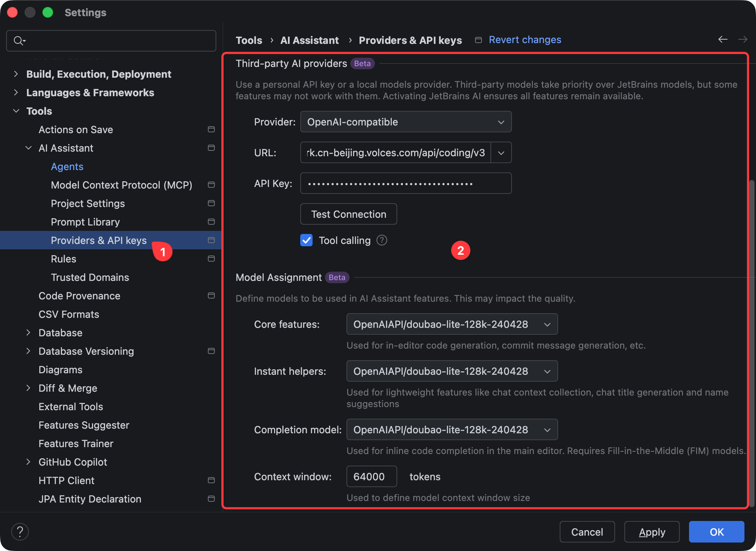Select Agents in settings tree
The image size is (756, 551).
[x=67, y=167]
